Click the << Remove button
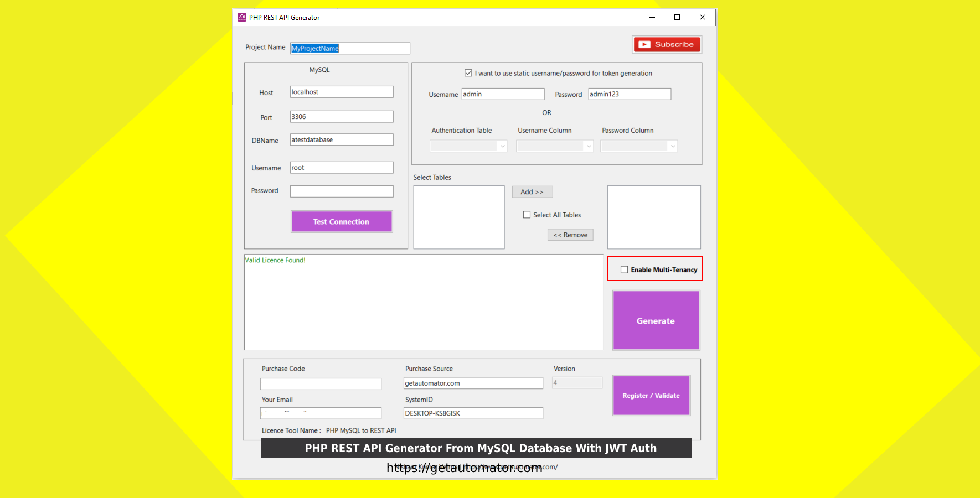The height and width of the screenshot is (498, 980). (570, 235)
